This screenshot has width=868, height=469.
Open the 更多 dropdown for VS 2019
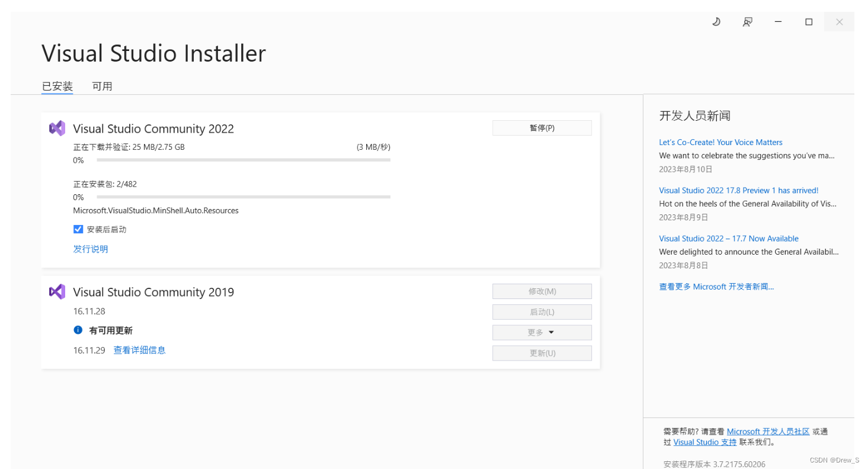click(542, 332)
